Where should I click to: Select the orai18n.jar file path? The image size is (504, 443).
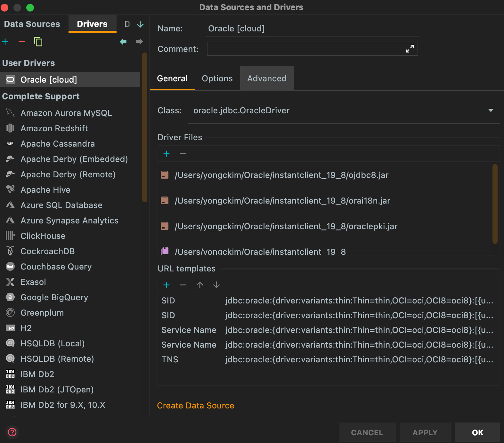[x=282, y=201]
